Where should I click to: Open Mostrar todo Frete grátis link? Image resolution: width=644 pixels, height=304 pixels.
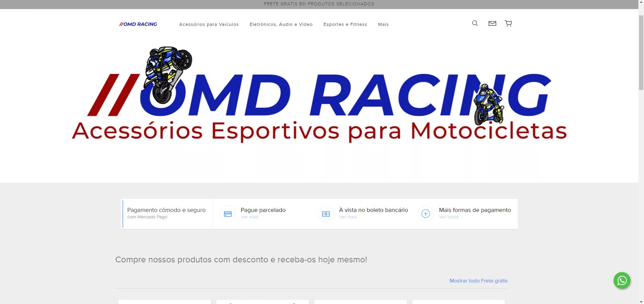(x=478, y=281)
